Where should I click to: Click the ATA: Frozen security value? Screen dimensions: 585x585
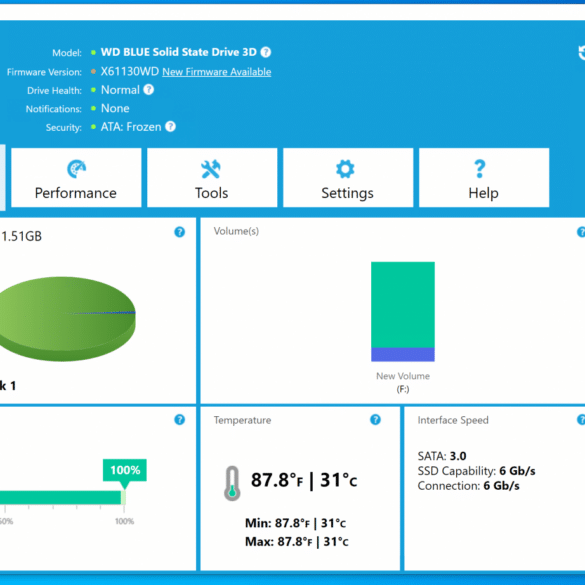(x=131, y=127)
